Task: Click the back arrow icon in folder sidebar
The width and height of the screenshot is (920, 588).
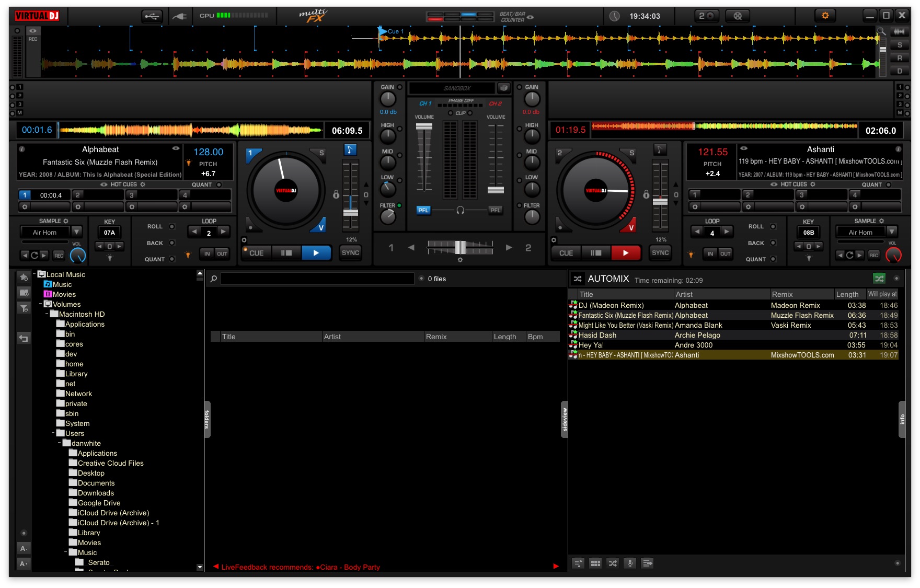Action: [24, 338]
